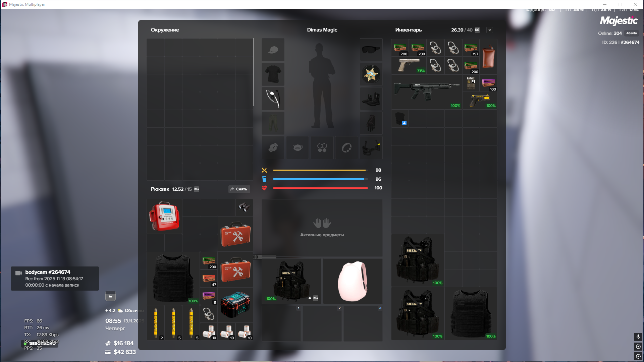Screen dimensions: 644x362
Task: Select quick slot number 1
Action: click(x=281, y=323)
